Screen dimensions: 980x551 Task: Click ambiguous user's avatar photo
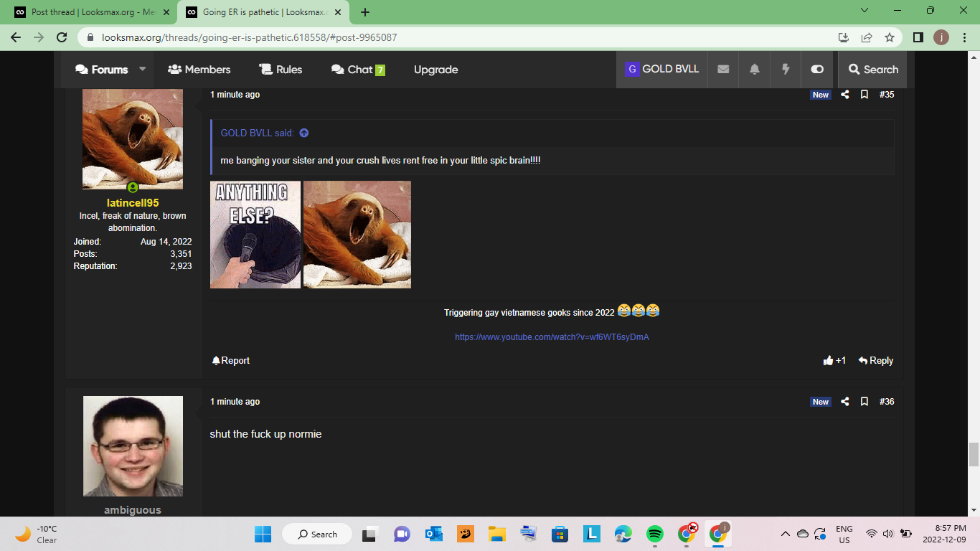[133, 446]
